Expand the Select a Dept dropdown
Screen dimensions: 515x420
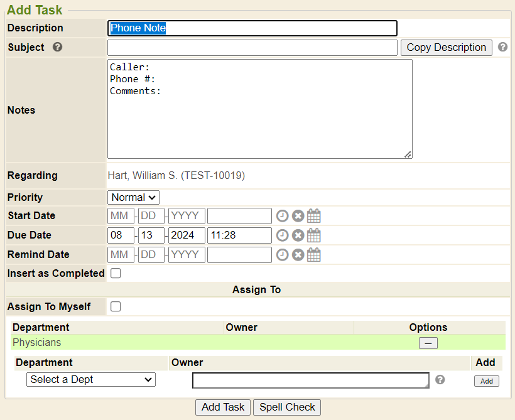[x=91, y=380]
